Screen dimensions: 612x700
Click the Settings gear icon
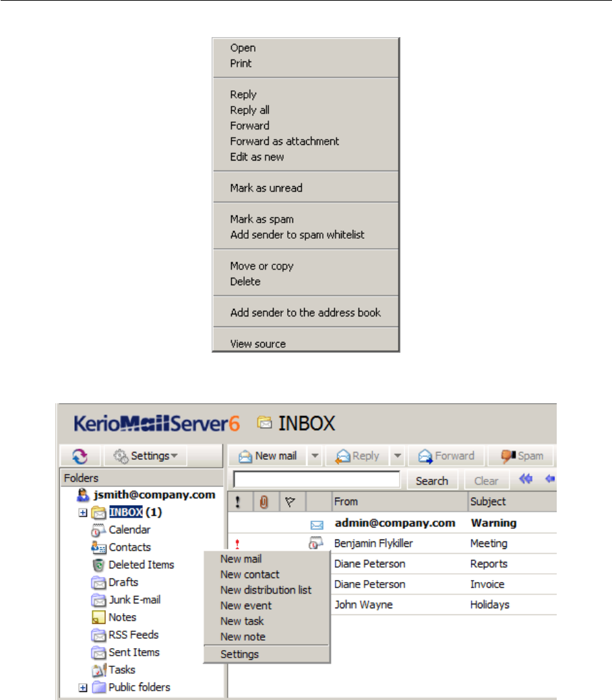pos(121,456)
